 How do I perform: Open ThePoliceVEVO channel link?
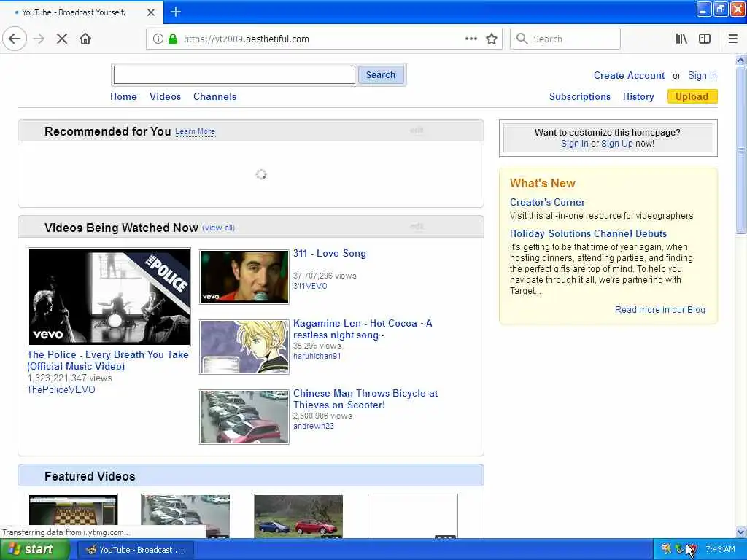click(61, 389)
